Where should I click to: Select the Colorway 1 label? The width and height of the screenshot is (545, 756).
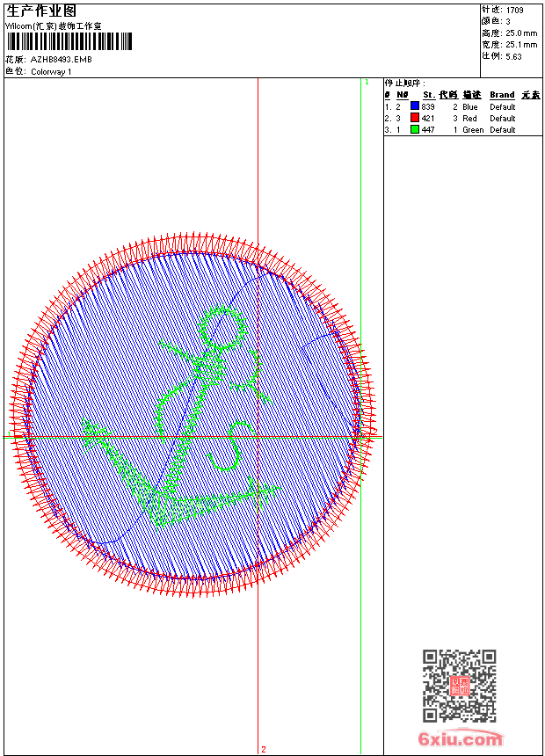[x=51, y=72]
